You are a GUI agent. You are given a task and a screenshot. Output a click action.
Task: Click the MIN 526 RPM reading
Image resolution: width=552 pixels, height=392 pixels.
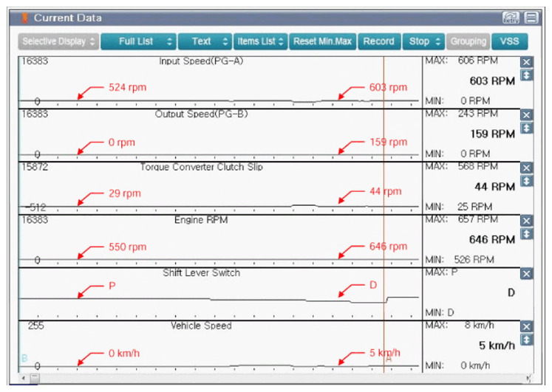tap(460, 260)
